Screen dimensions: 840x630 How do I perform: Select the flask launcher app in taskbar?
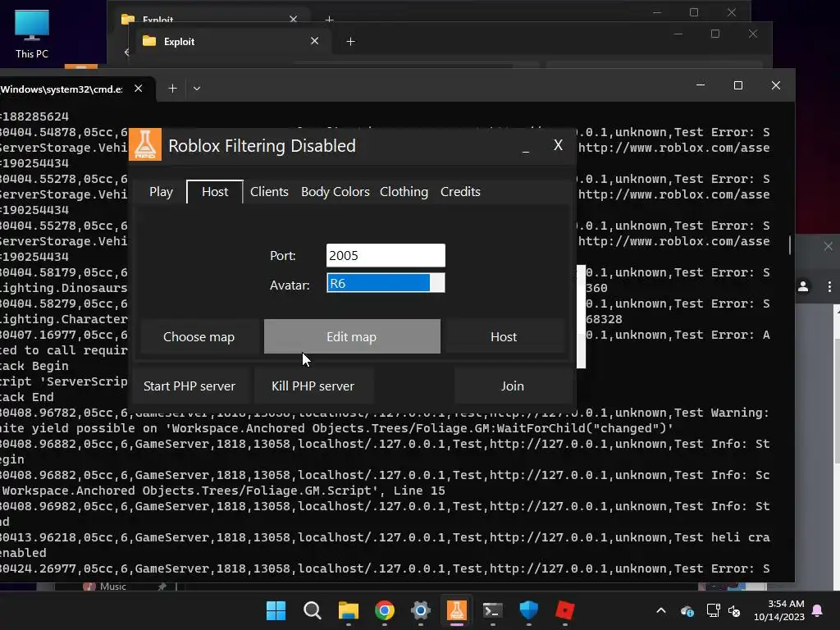pyautogui.click(x=456, y=610)
